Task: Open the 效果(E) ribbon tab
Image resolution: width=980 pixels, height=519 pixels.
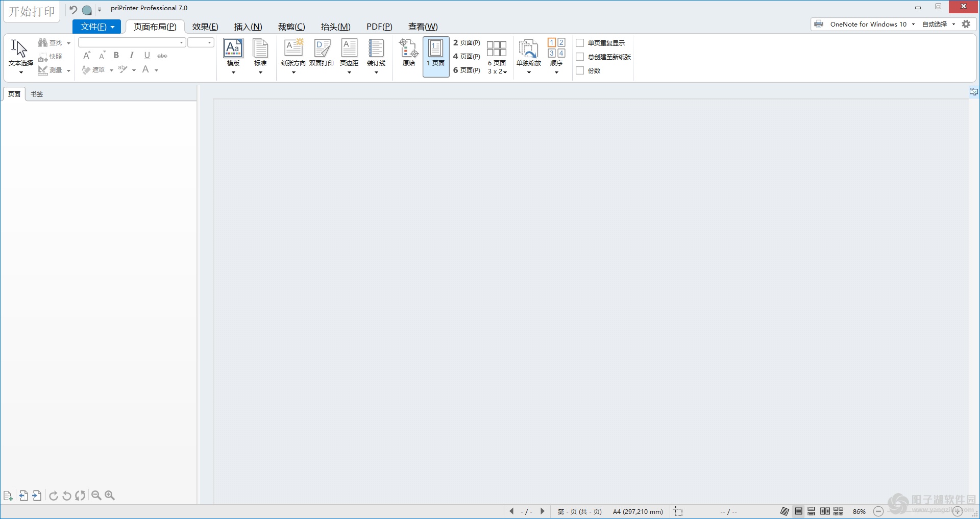Action: click(205, 27)
